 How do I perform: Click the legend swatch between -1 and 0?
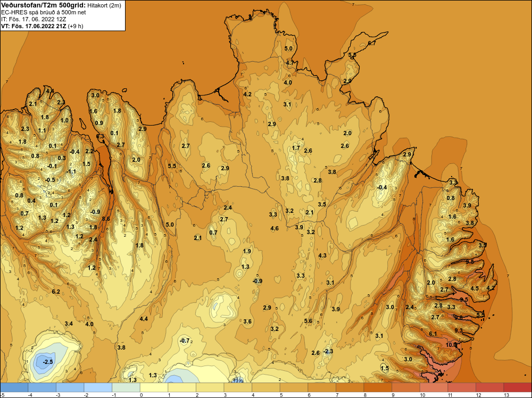point(126,387)
